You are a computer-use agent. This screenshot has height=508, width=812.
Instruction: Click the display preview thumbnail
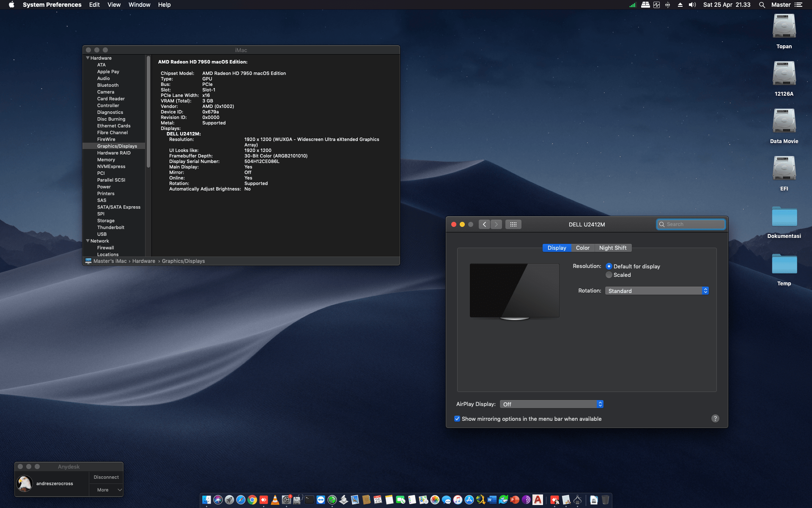tap(514, 292)
